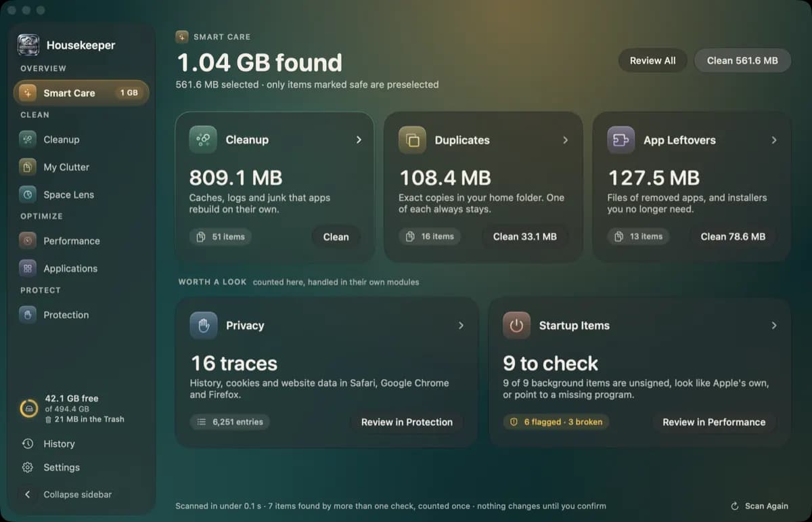
Task: Click the Smart Care sparkle icon in sidebar
Action: coord(28,93)
